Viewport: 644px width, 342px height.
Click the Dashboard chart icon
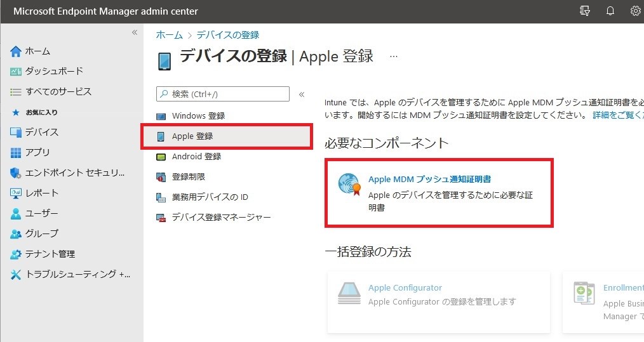(x=16, y=72)
